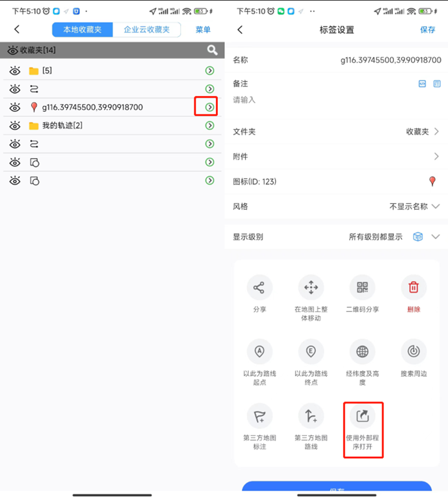Open details arrow for g116.39745500 marker
This screenshot has width=448, height=499.
[209, 107]
